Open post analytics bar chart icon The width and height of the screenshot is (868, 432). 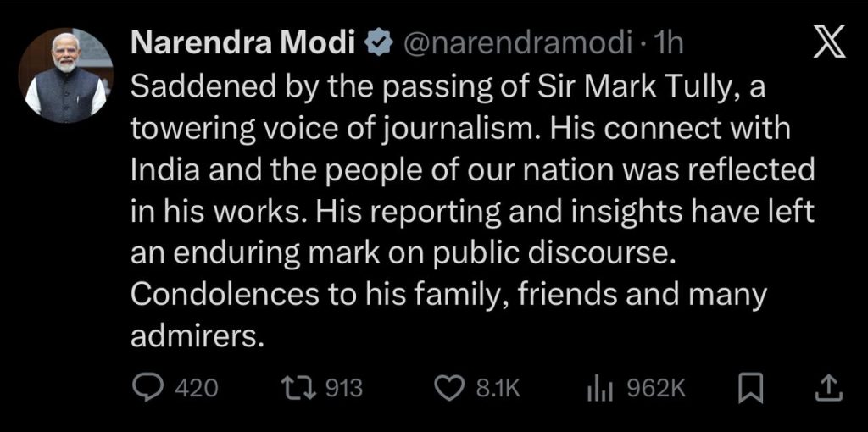point(600,388)
